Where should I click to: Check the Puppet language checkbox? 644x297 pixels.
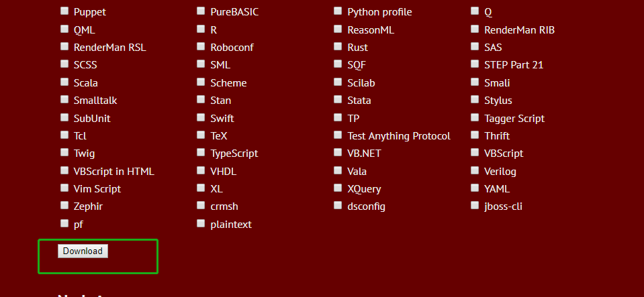click(64, 11)
